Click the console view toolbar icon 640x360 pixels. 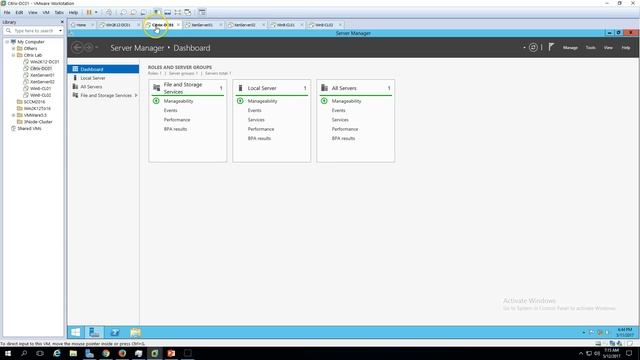pos(202,12)
